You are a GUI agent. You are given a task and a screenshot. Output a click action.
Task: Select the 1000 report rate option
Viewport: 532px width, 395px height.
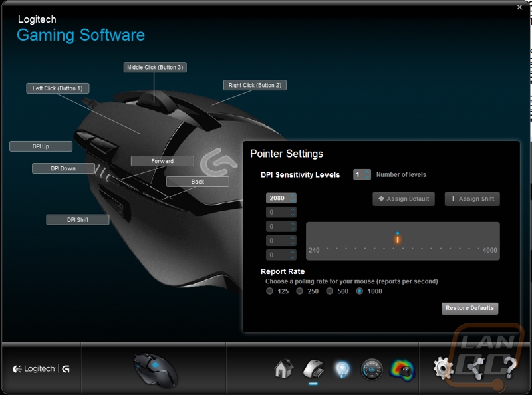point(360,291)
